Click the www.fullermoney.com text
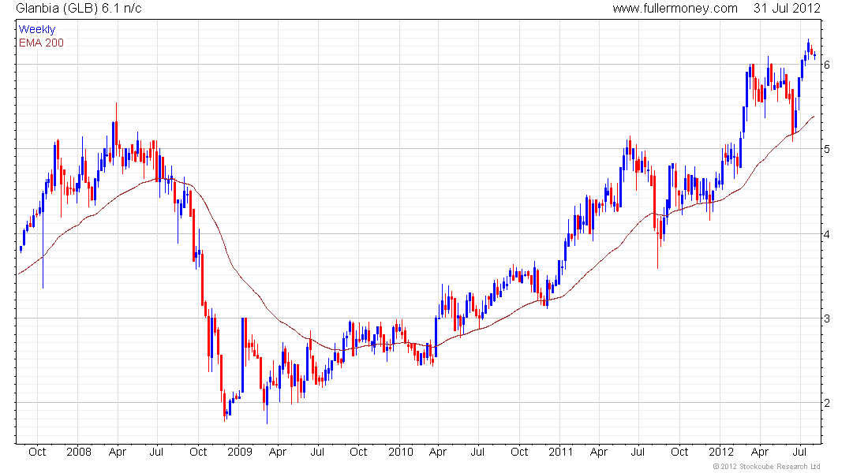This screenshot has width=868, height=473. point(675,9)
